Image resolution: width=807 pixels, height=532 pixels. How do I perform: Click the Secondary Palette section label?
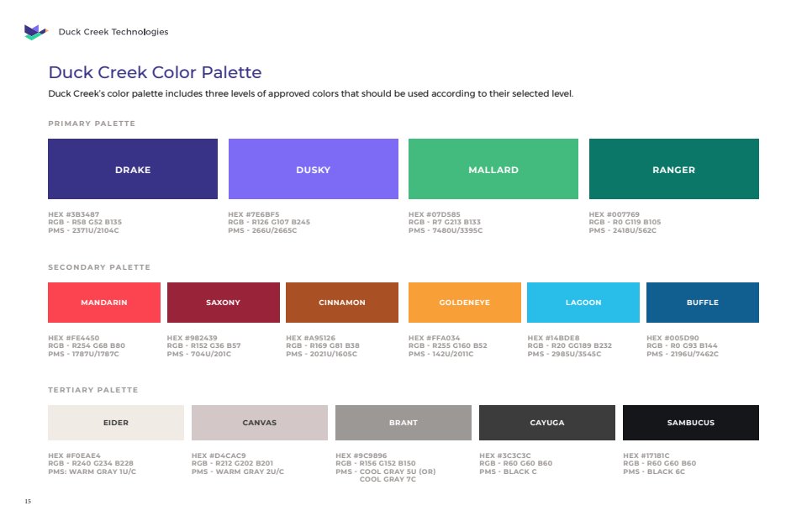[x=99, y=267]
